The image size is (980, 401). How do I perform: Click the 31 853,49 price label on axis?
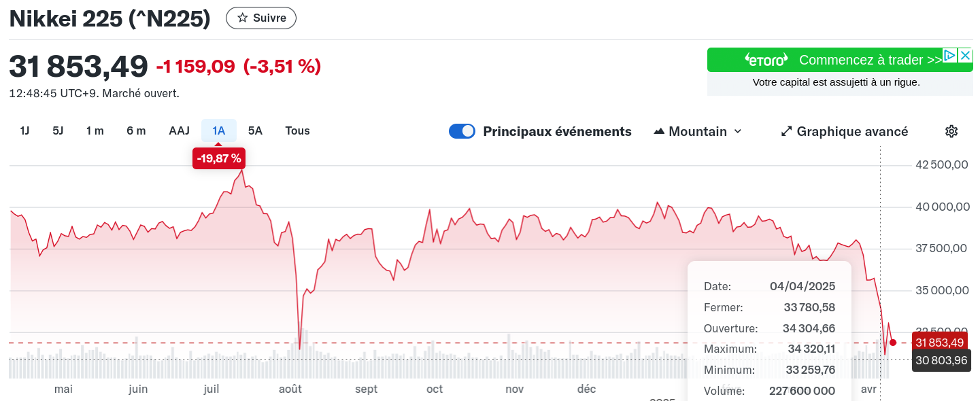[941, 343]
